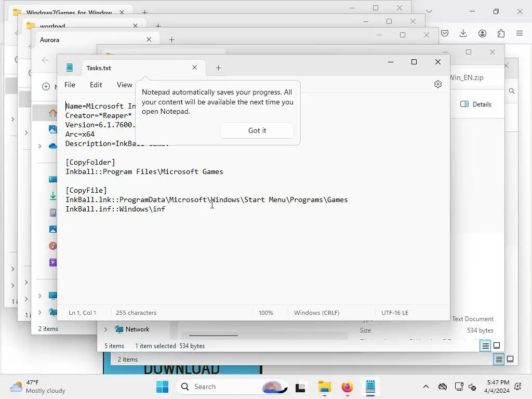Save to Pocket in Firefox toolbar
Image resolution: width=532 pixels, height=399 pixels.
(x=445, y=33)
